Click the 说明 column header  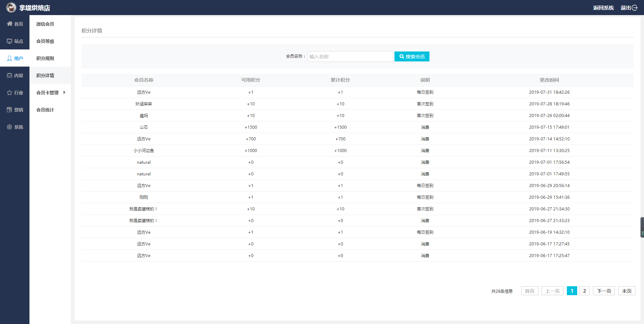(425, 80)
